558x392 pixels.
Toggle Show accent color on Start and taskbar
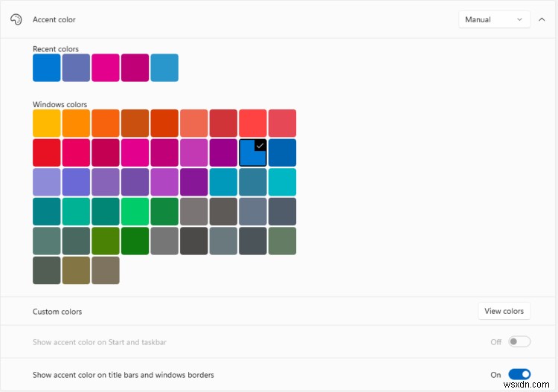[x=519, y=342]
